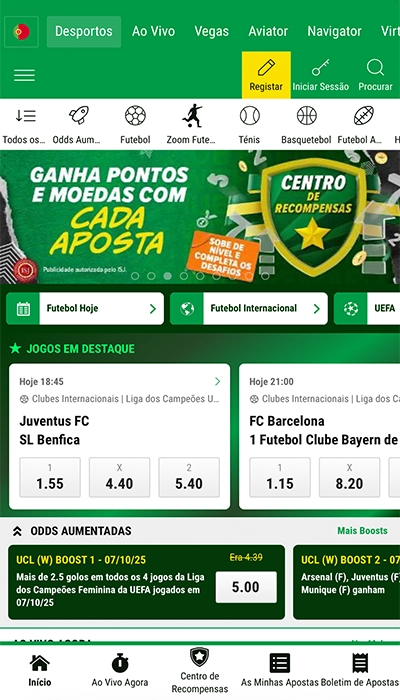The height and width of the screenshot is (700, 400).
Task: Select draw odds 4.40 for Juventus-Benfica
Action: [x=119, y=477]
